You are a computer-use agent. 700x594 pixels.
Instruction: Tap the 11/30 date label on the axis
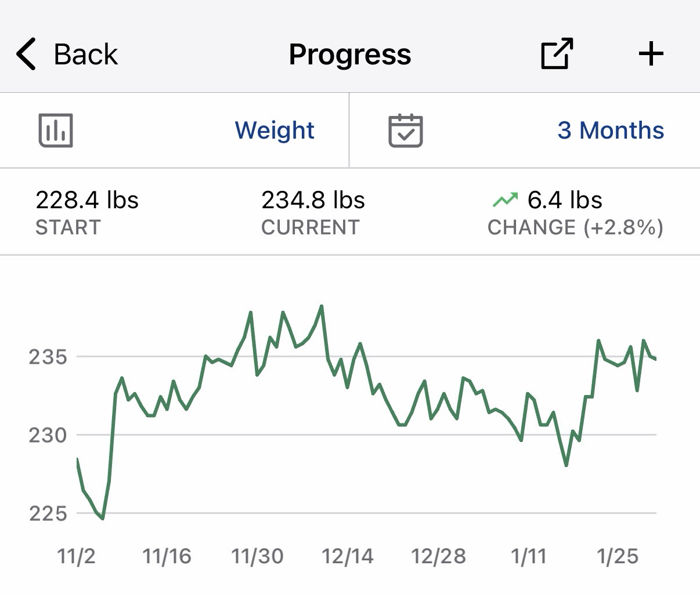[257, 556]
